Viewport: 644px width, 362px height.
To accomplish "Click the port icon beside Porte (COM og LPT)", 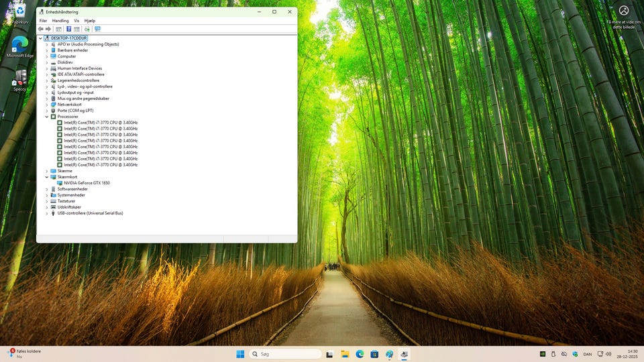I will point(53,111).
